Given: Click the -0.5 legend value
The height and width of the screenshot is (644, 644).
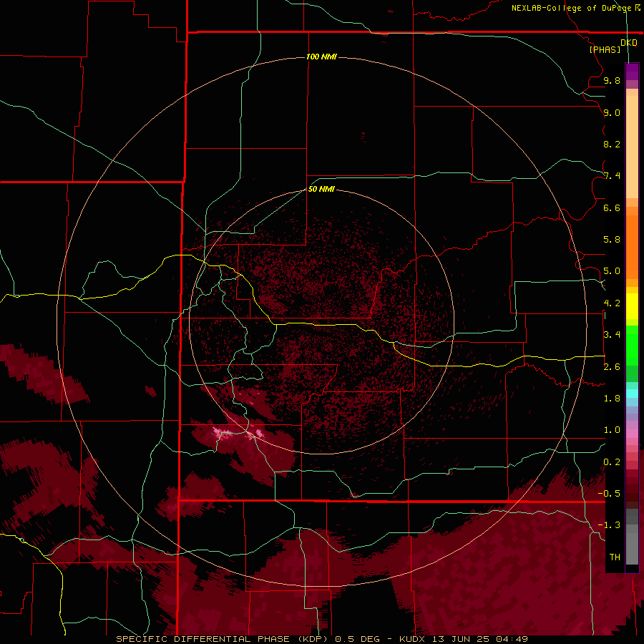Looking at the screenshot, I should point(609,494).
